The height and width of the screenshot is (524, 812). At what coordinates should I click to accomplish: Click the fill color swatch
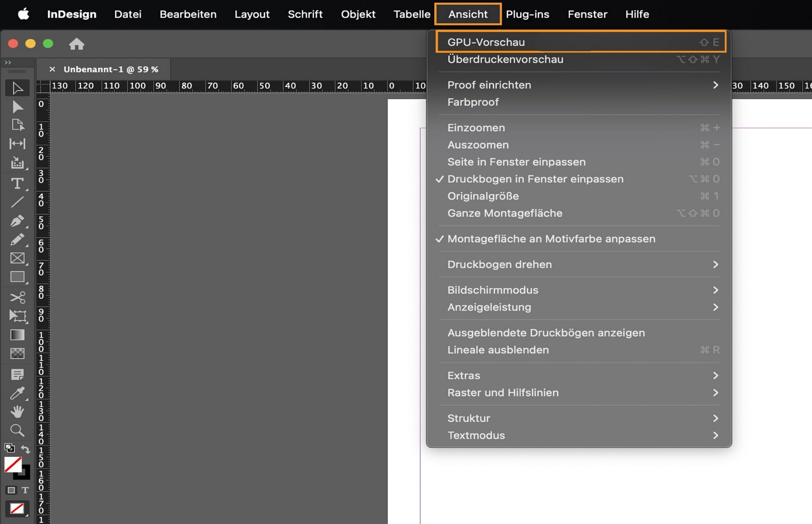13,465
